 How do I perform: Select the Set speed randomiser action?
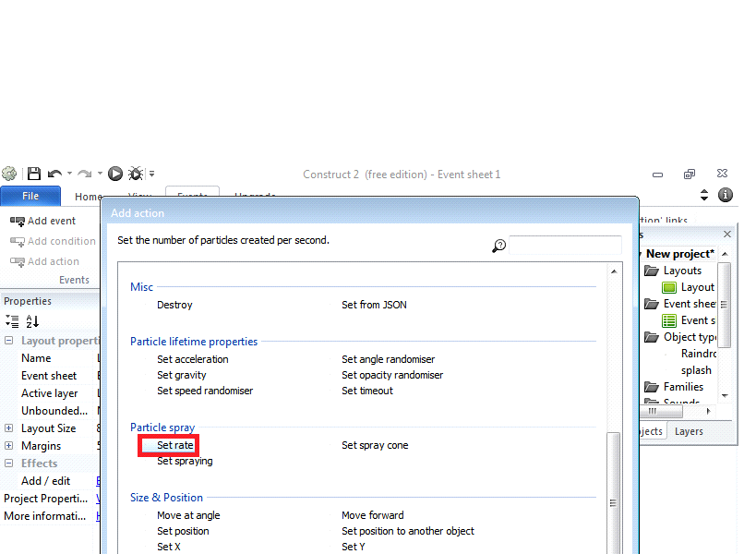pyautogui.click(x=205, y=391)
